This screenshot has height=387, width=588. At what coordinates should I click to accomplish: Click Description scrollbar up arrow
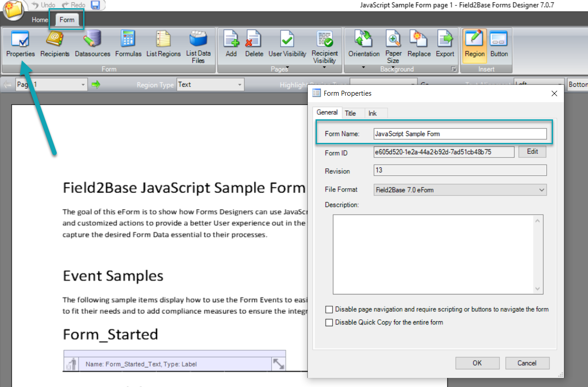click(538, 220)
